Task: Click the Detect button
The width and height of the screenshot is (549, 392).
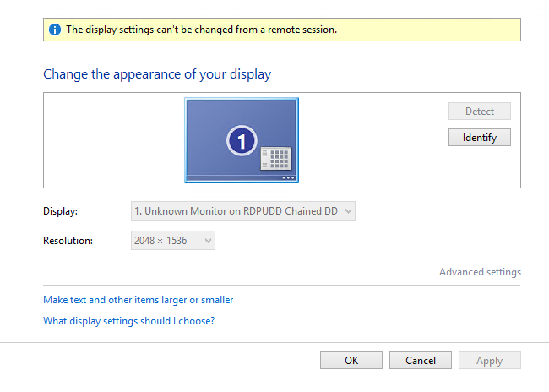Action: tap(480, 111)
